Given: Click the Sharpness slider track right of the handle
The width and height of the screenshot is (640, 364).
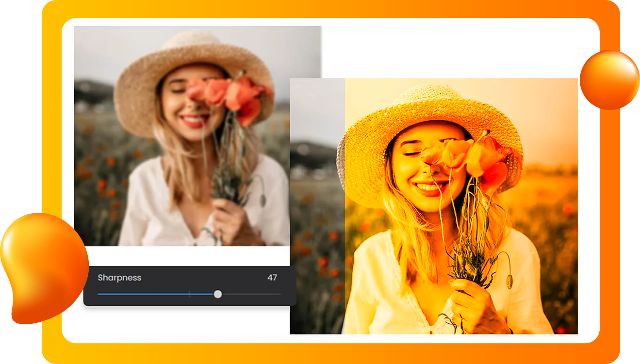Looking at the screenshot, I should click(x=251, y=294).
